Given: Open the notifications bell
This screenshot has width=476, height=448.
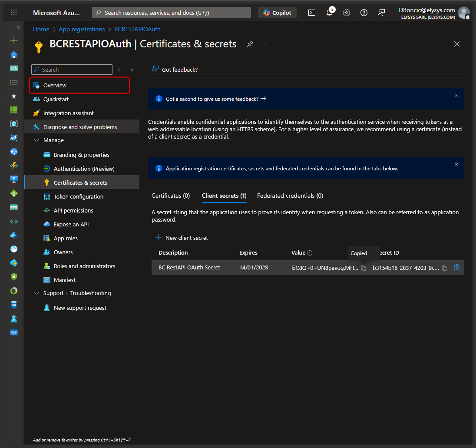Looking at the screenshot, I should 329,13.
